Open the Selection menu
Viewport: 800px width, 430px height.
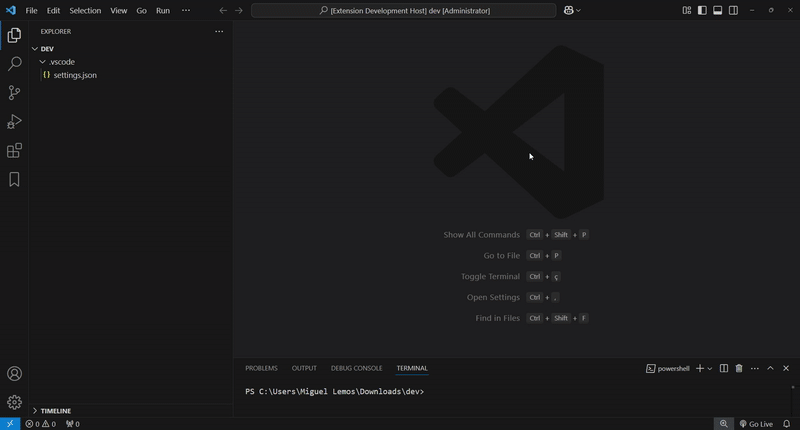85,10
